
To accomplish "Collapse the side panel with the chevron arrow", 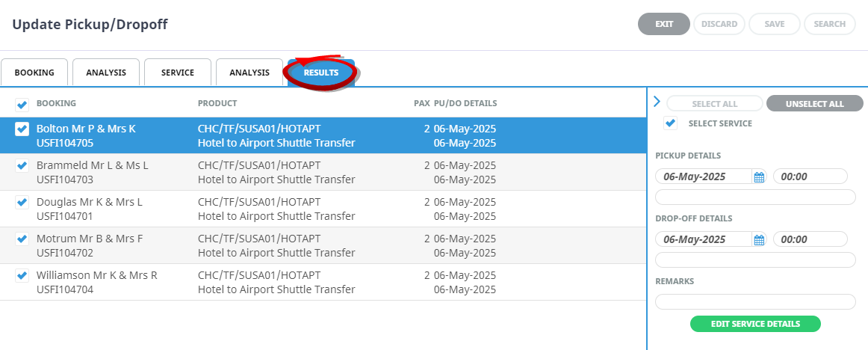I will [657, 102].
